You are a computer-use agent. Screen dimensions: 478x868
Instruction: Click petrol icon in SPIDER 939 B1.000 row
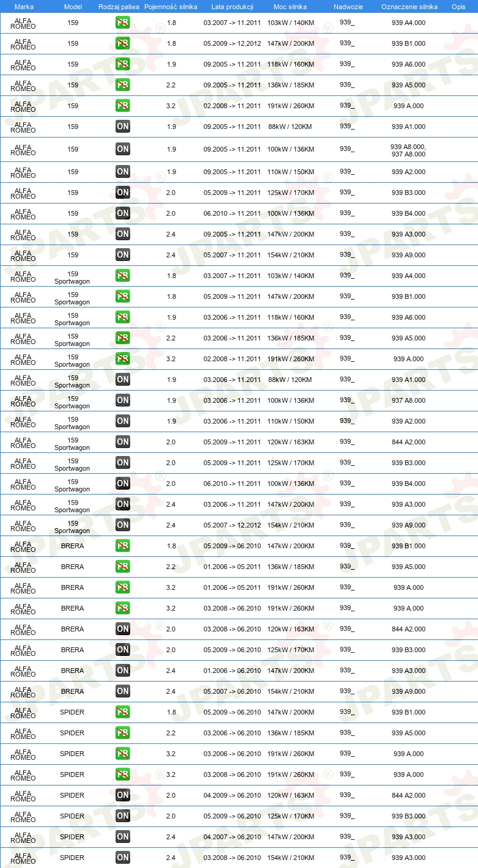click(123, 712)
